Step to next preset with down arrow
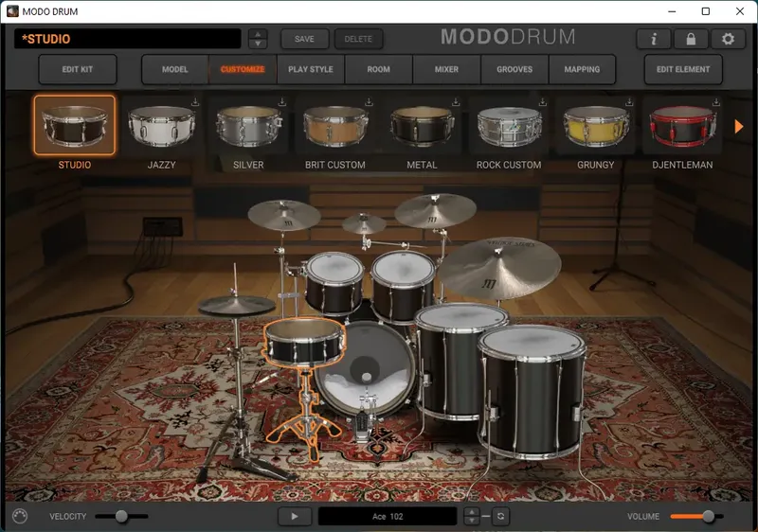 [258, 44]
